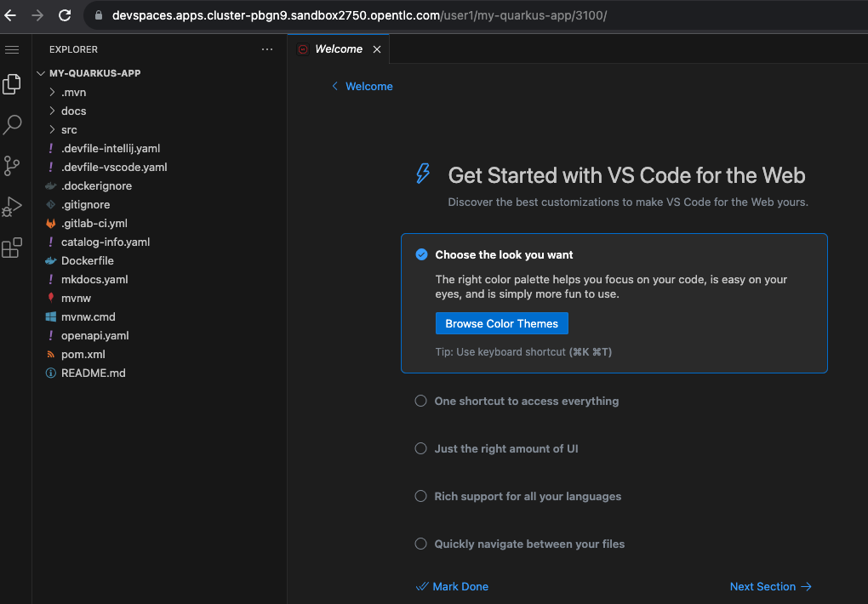Click the Browse Color Themes button
This screenshot has width=868, height=604.
click(501, 323)
